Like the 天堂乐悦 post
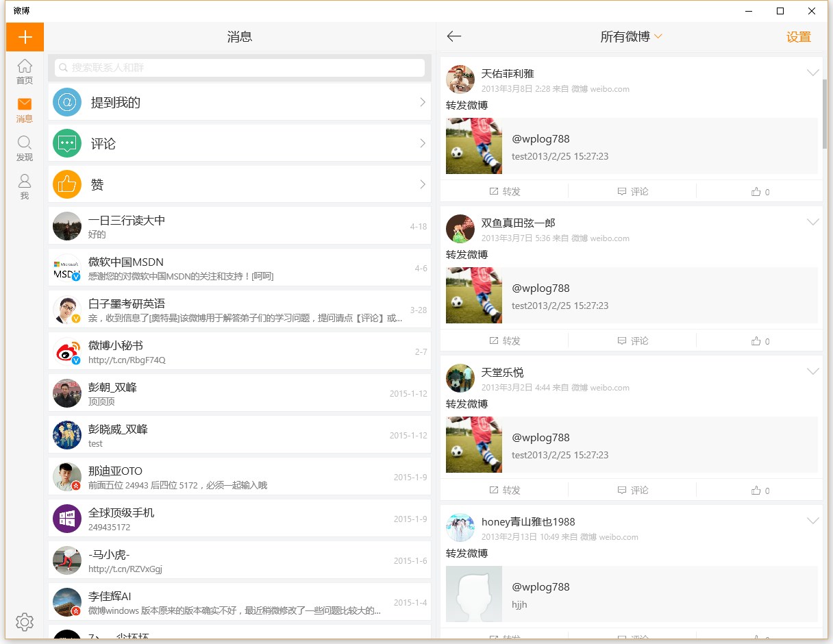The image size is (833, 644). pyautogui.click(x=760, y=491)
